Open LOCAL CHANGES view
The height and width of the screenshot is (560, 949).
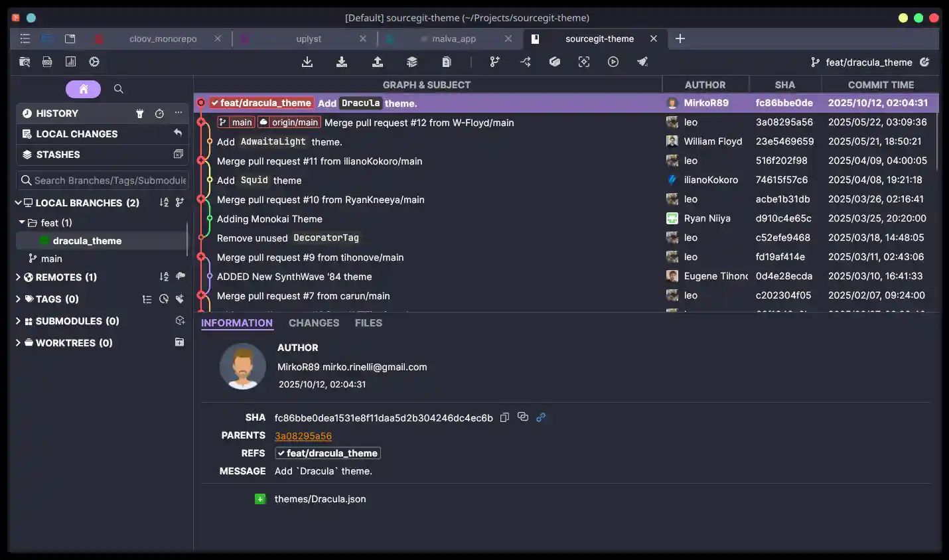pos(76,134)
